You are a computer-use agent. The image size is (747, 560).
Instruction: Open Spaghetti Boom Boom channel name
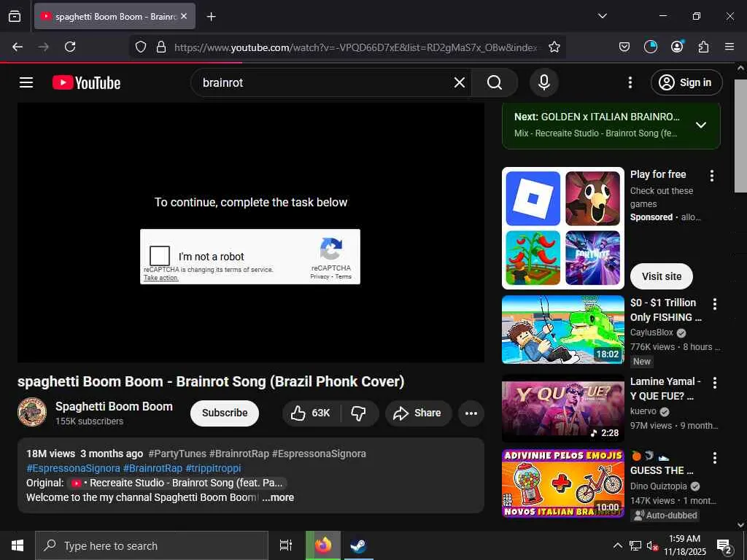coord(114,406)
